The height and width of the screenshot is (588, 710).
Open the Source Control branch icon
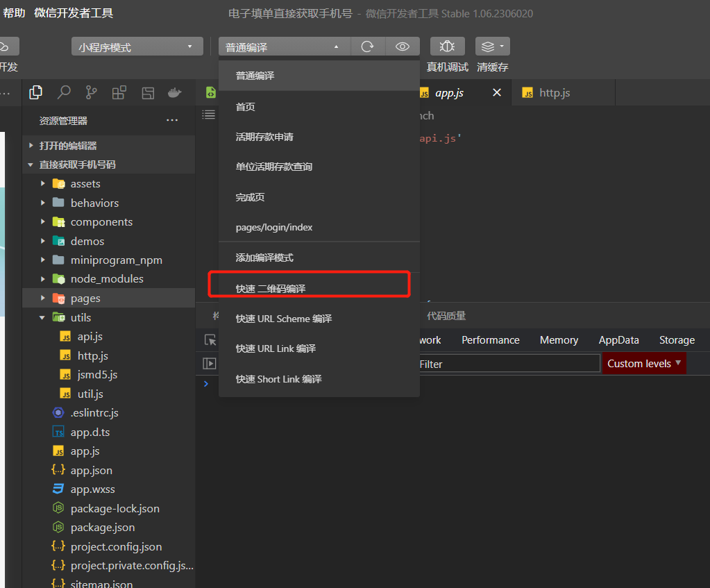[91, 93]
